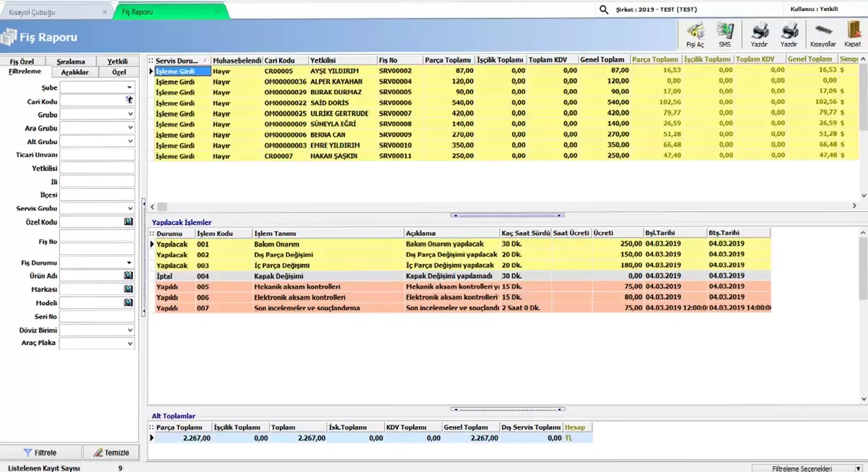
Task: Open the Özel Kodu lookup icon
Action: click(x=129, y=222)
